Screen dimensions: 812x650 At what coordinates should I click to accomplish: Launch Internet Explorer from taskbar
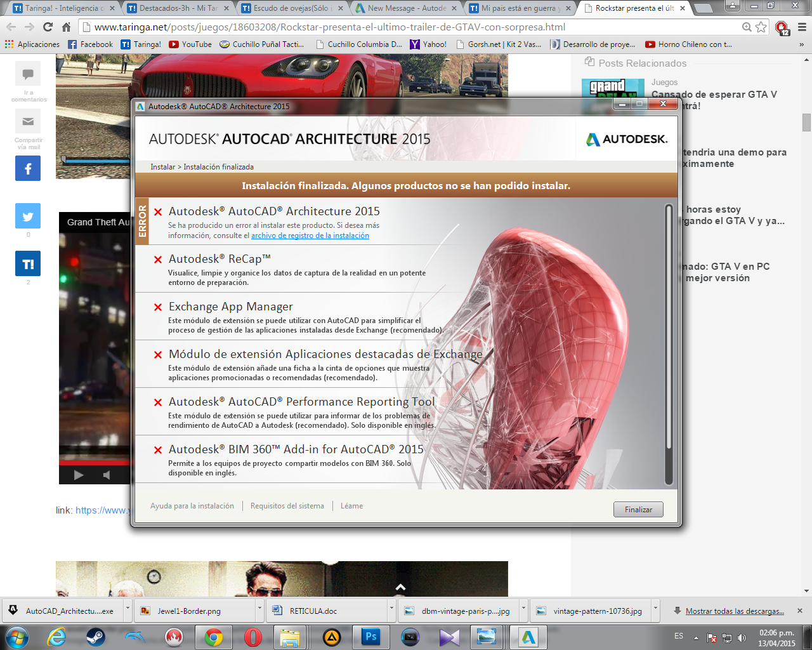tap(57, 637)
